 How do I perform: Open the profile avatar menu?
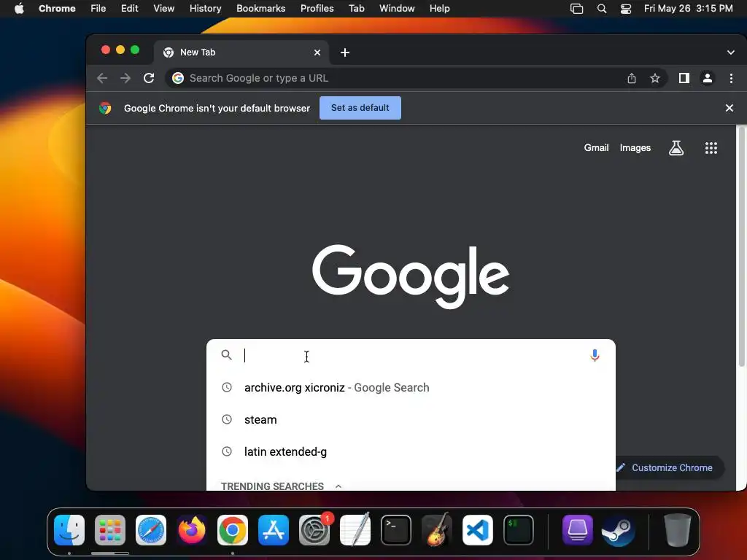point(708,78)
